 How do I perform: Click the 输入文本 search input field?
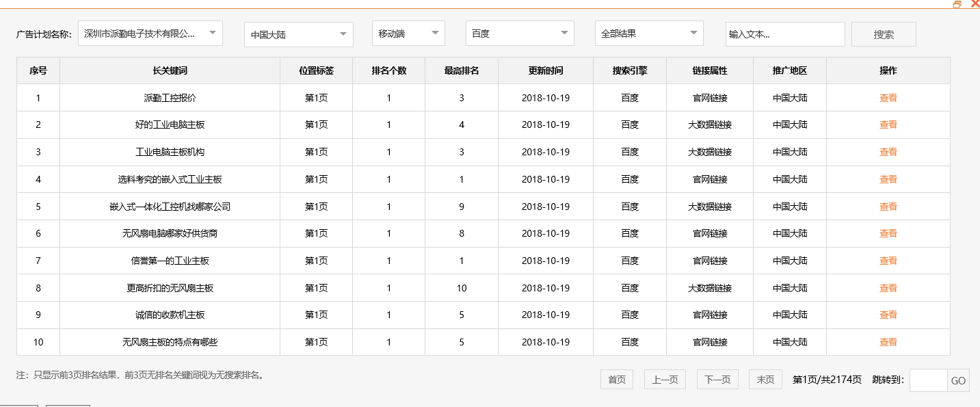[784, 33]
